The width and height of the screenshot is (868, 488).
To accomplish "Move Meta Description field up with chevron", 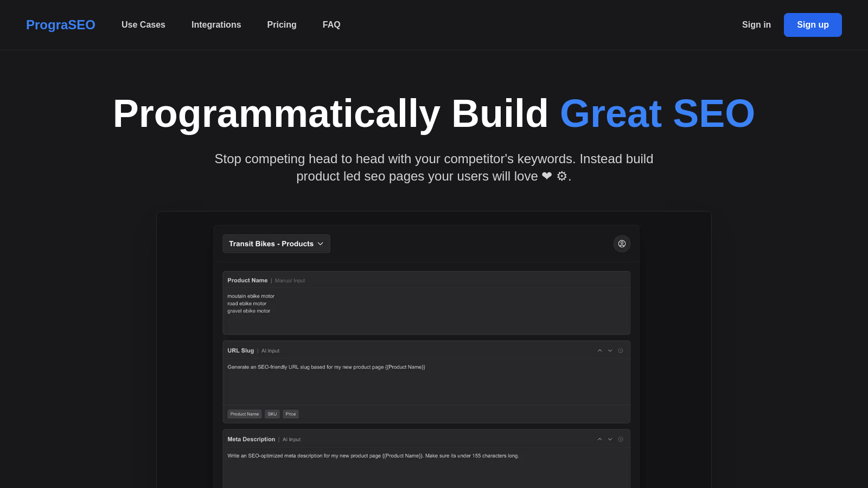I will tap(599, 440).
